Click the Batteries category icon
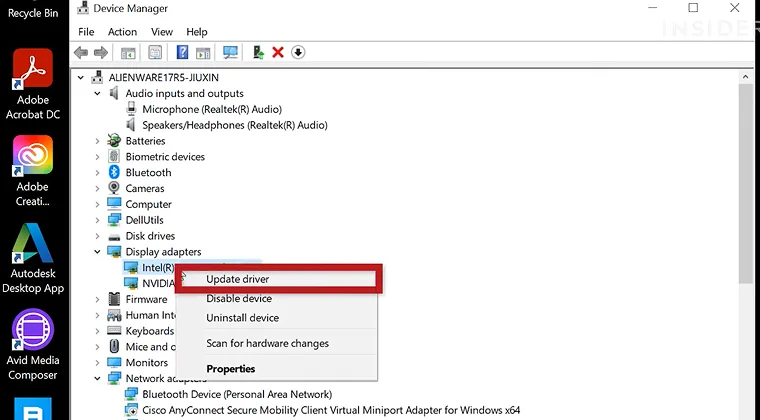This screenshot has width=760, height=420. coord(114,140)
